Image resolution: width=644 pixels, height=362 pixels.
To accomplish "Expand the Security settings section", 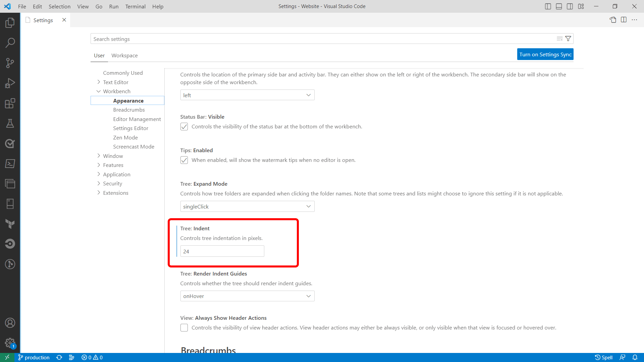I will click(99, 183).
